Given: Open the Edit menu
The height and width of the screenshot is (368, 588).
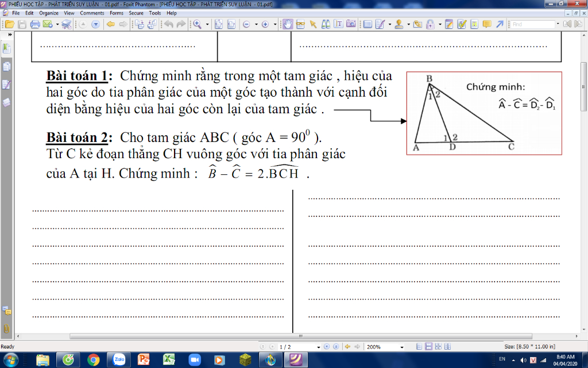Looking at the screenshot, I should 30,13.
